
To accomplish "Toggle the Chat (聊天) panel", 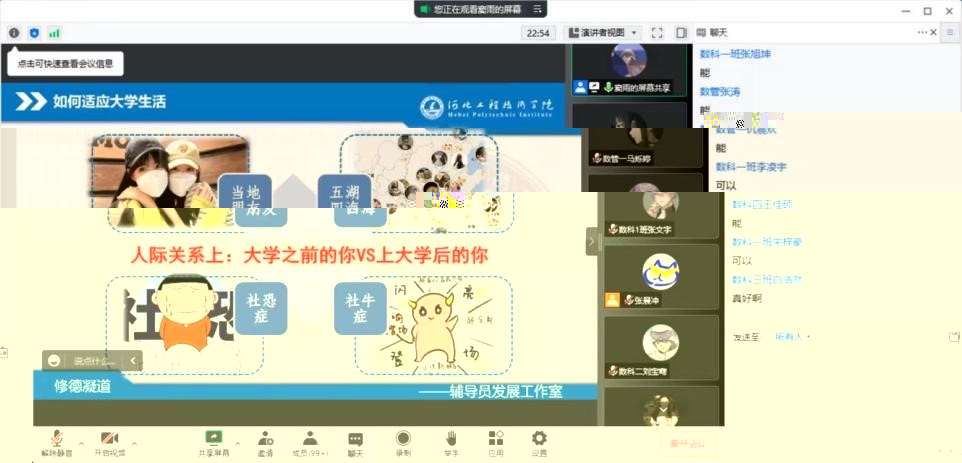I will 355,443.
